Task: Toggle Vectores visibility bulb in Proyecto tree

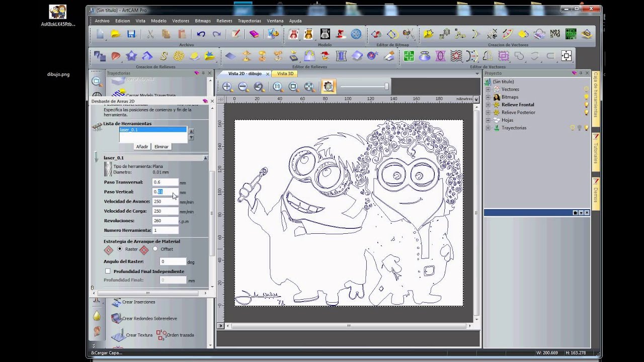Action: (586, 89)
